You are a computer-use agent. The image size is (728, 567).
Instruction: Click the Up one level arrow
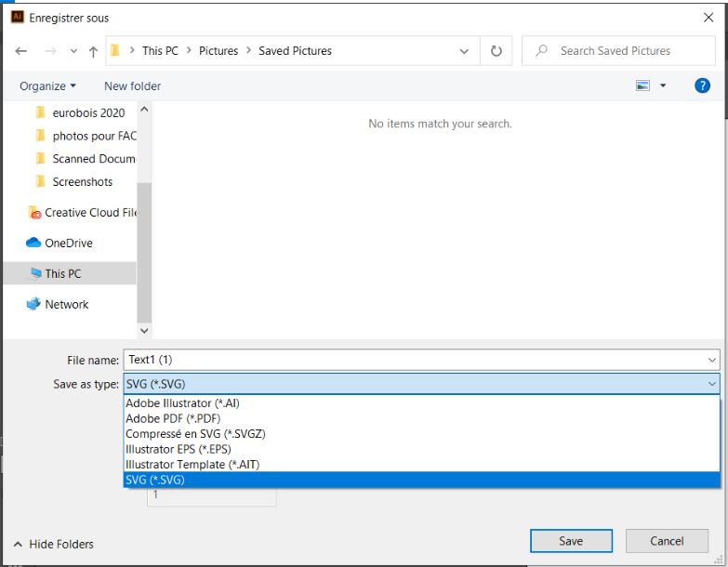(x=94, y=52)
